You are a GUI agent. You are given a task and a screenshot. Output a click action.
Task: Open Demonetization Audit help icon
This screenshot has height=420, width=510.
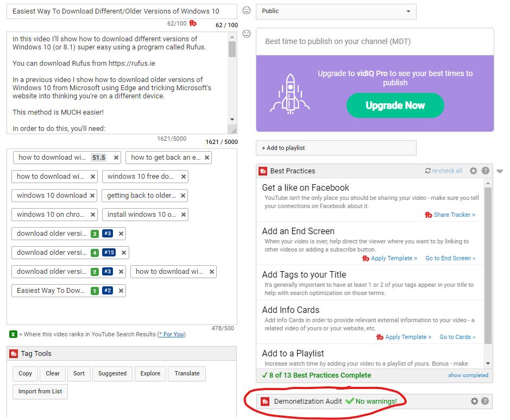484,401
